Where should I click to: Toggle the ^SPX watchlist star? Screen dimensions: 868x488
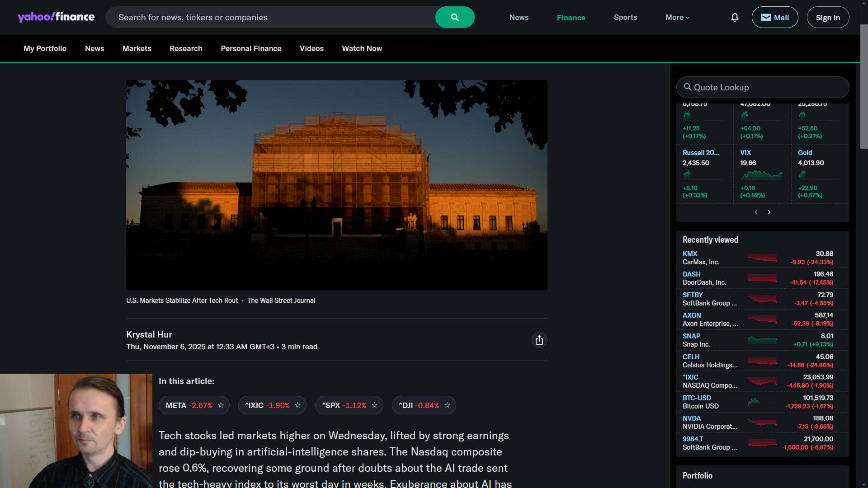(374, 405)
